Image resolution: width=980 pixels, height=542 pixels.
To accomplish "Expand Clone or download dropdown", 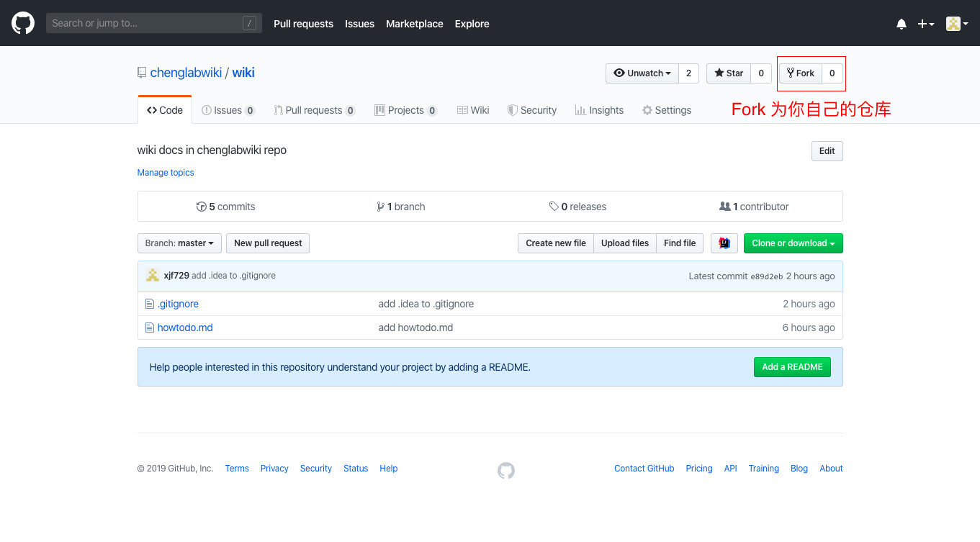I will point(794,243).
